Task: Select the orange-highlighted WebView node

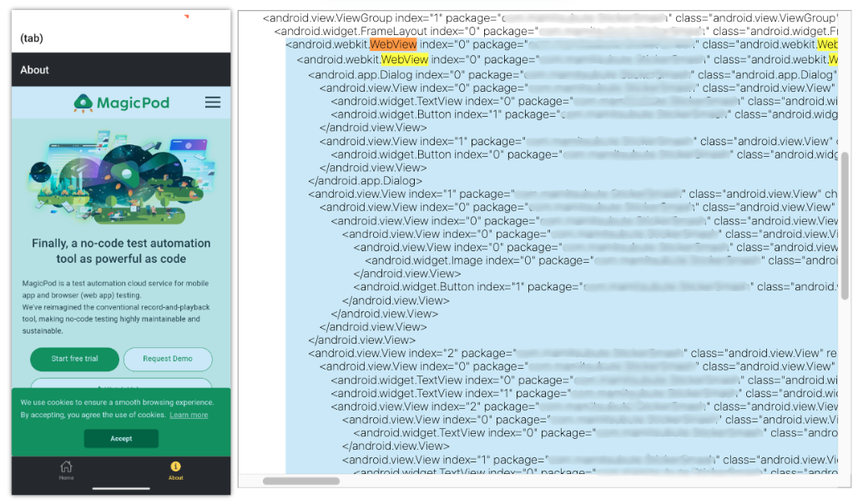Action: pyautogui.click(x=393, y=44)
